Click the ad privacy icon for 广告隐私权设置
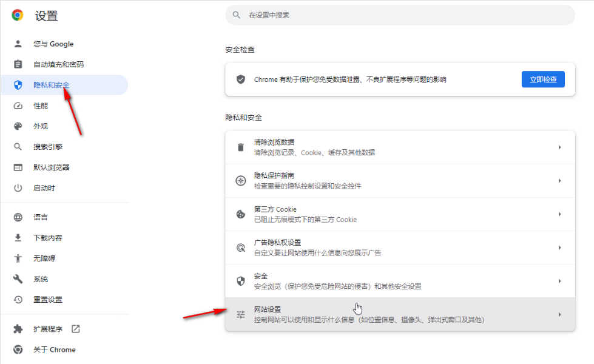Viewport: 594px width, 364px height. coord(240,248)
